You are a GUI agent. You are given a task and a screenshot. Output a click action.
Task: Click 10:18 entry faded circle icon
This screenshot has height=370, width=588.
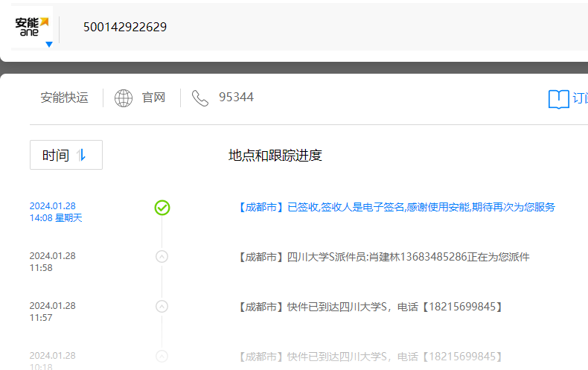click(162, 356)
